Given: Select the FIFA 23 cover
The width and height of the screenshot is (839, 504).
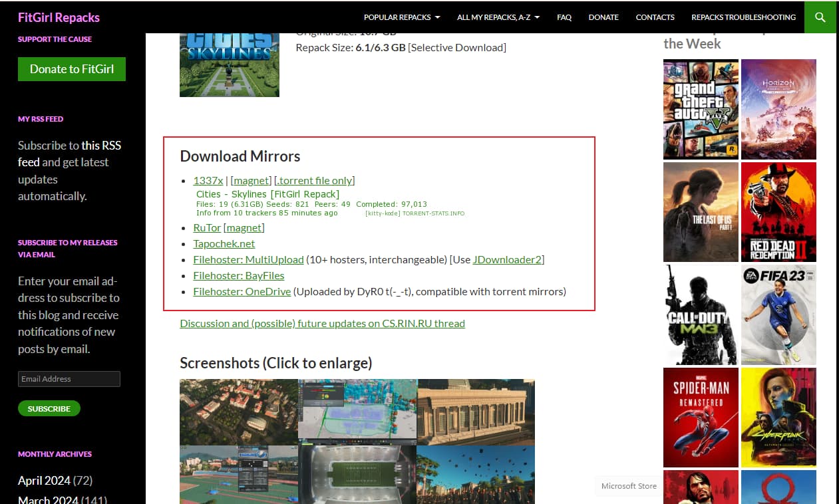Looking at the screenshot, I should point(778,315).
